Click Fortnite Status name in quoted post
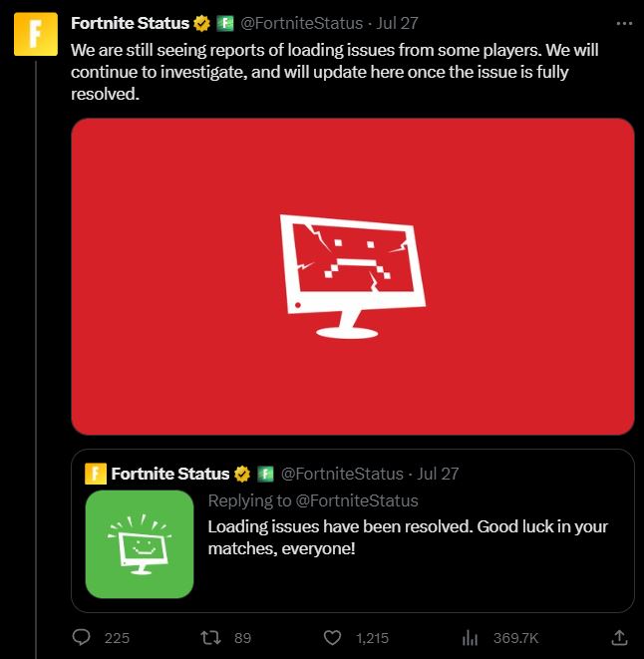This screenshot has height=659, width=644. pyautogui.click(x=170, y=475)
